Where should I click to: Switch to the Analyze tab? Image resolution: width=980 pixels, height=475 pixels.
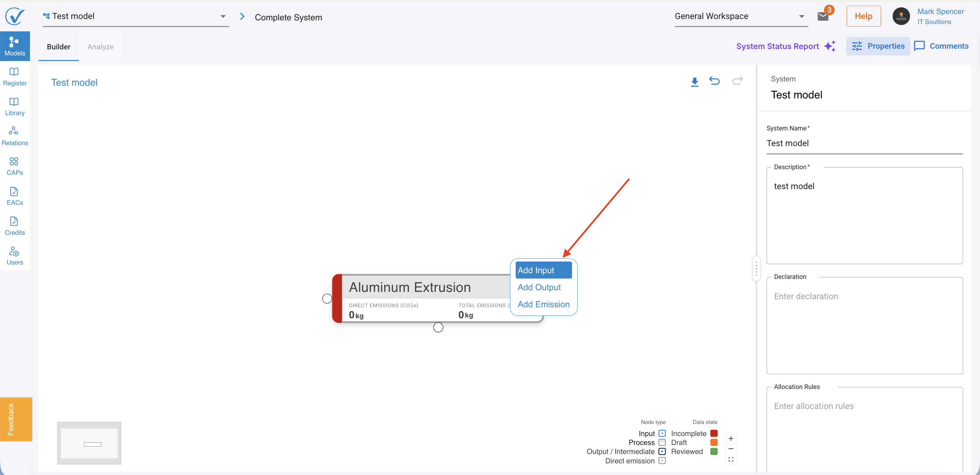[100, 47]
